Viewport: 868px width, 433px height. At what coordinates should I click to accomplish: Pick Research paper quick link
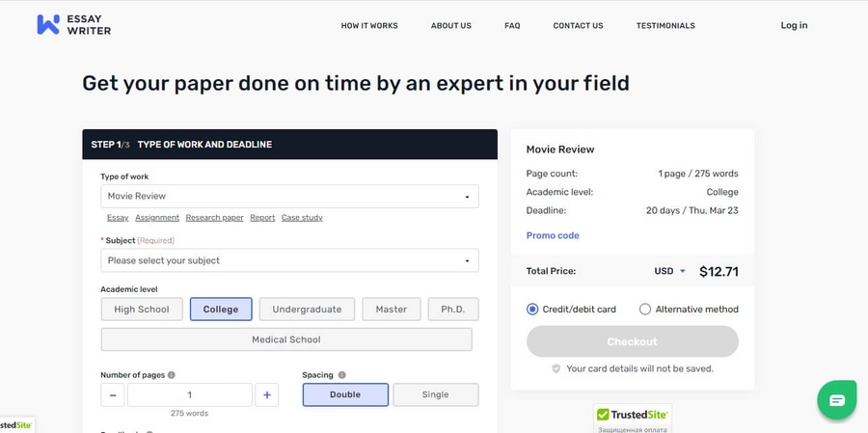(x=214, y=218)
